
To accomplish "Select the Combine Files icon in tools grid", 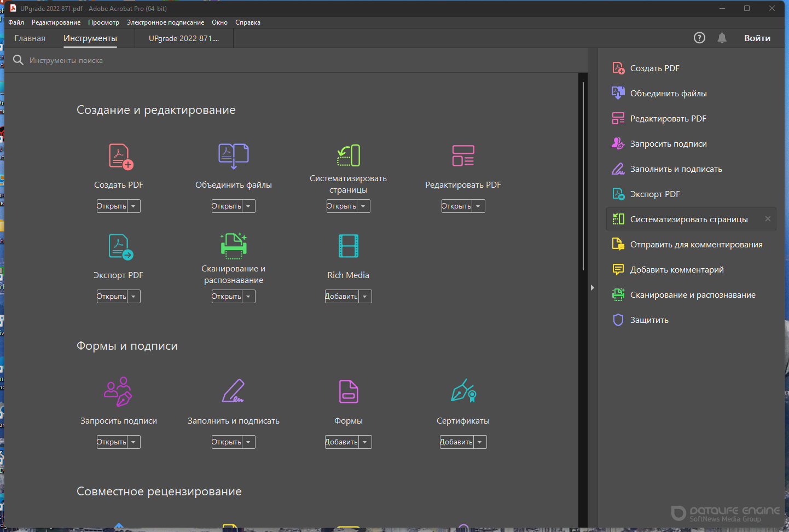I will tap(234, 156).
